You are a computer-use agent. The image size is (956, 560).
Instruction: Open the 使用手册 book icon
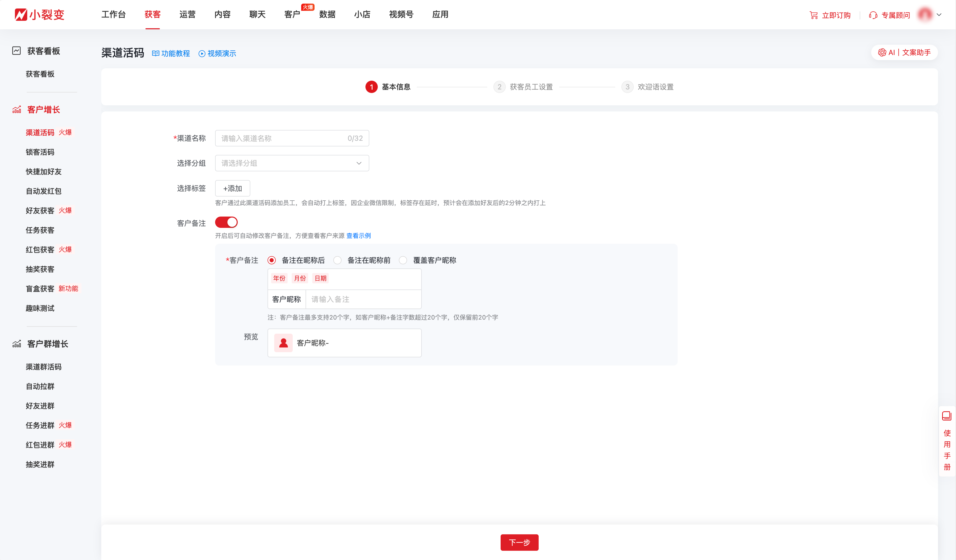946,416
